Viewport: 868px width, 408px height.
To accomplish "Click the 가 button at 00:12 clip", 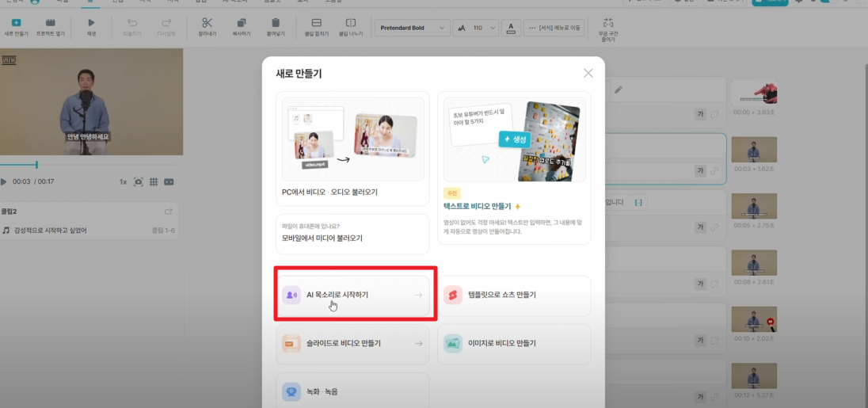I will [x=701, y=396].
